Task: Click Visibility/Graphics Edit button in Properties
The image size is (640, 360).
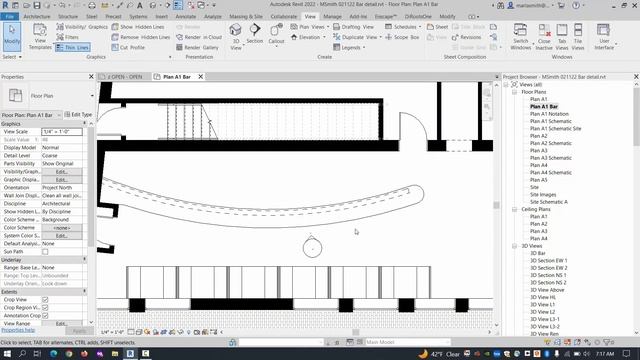Action: click(62, 171)
